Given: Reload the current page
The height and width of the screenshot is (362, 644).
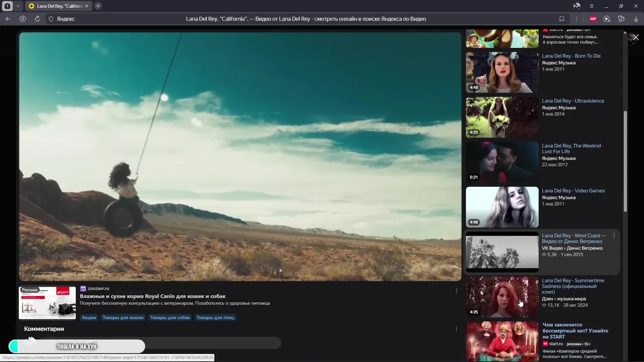Looking at the screenshot, I should pyautogui.click(x=37, y=19).
